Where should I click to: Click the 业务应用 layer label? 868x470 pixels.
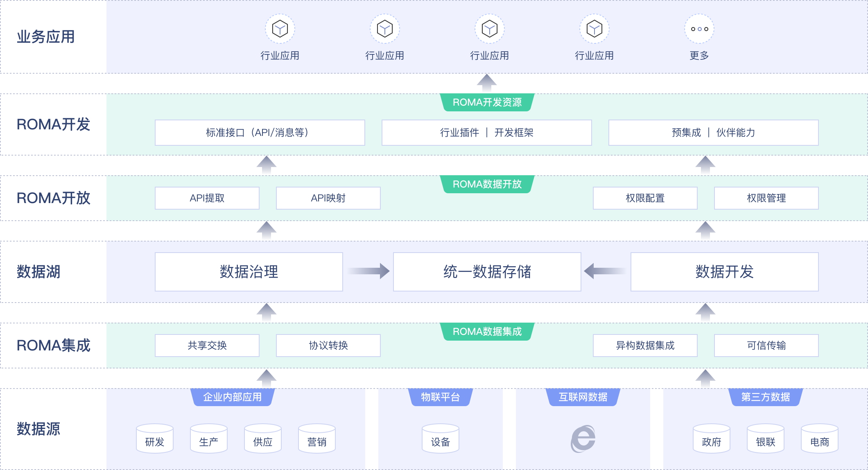click(x=46, y=37)
